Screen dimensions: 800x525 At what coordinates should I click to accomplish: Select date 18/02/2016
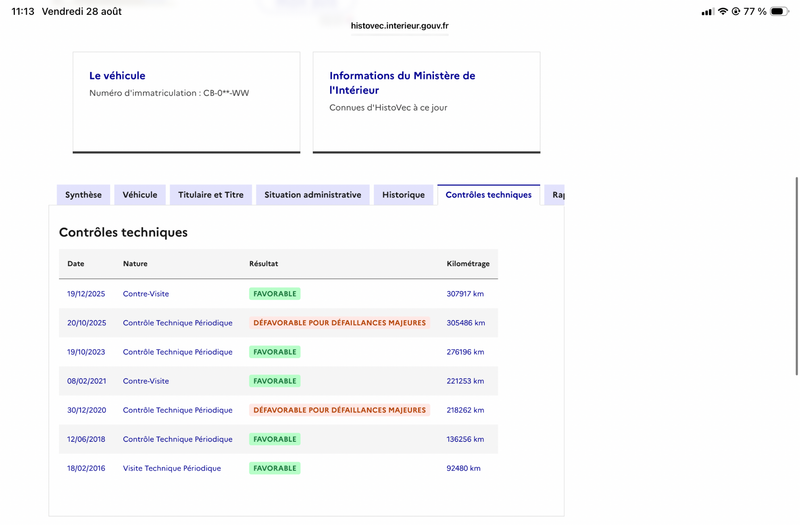click(x=86, y=468)
